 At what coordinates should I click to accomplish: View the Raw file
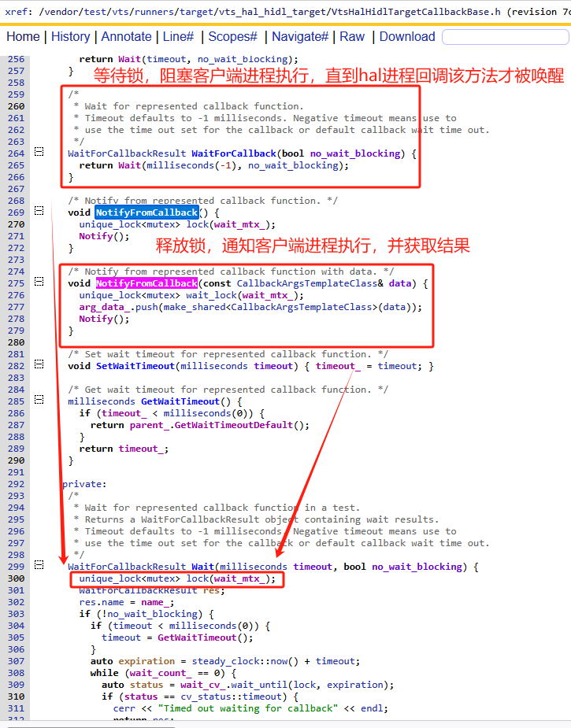click(352, 37)
